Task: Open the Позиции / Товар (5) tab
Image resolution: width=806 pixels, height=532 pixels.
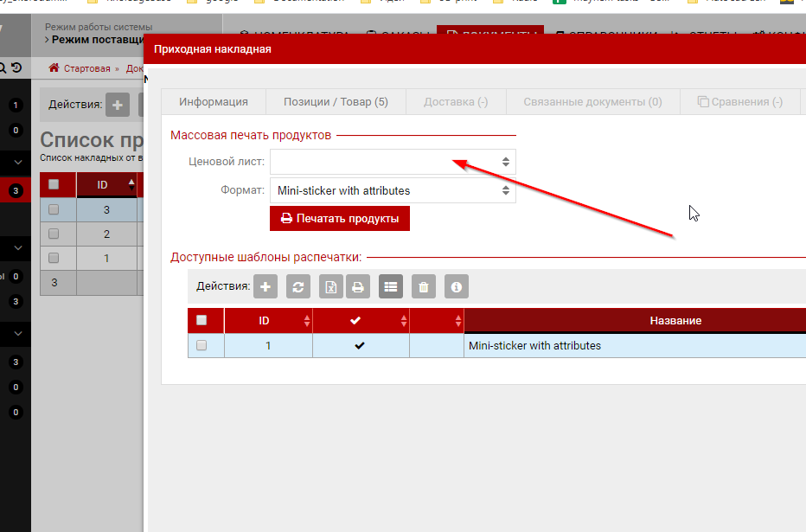Action: tap(336, 102)
